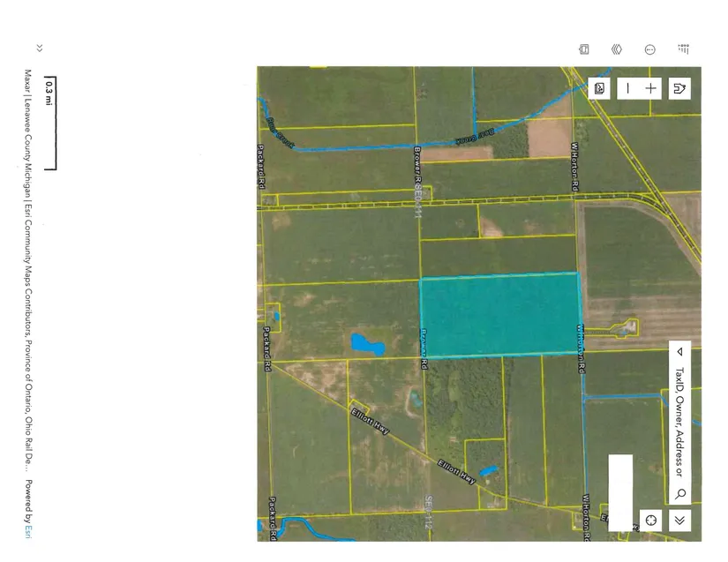Click the highlighted cyan parcel

point(499,314)
